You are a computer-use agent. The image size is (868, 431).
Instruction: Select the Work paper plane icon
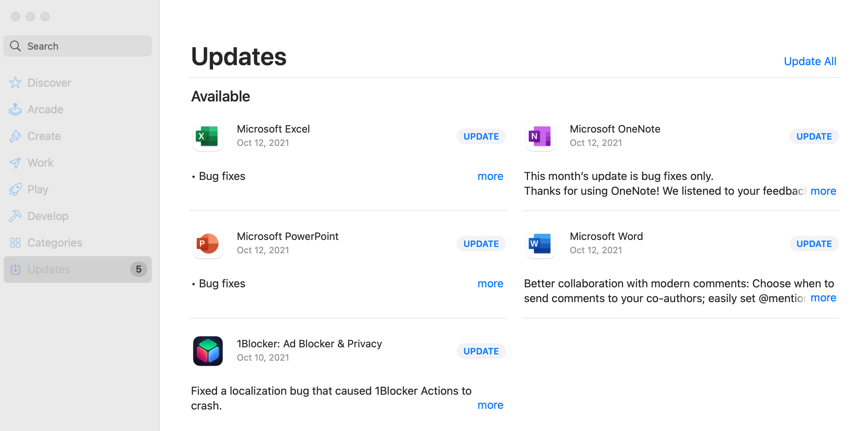click(x=15, y=163)
